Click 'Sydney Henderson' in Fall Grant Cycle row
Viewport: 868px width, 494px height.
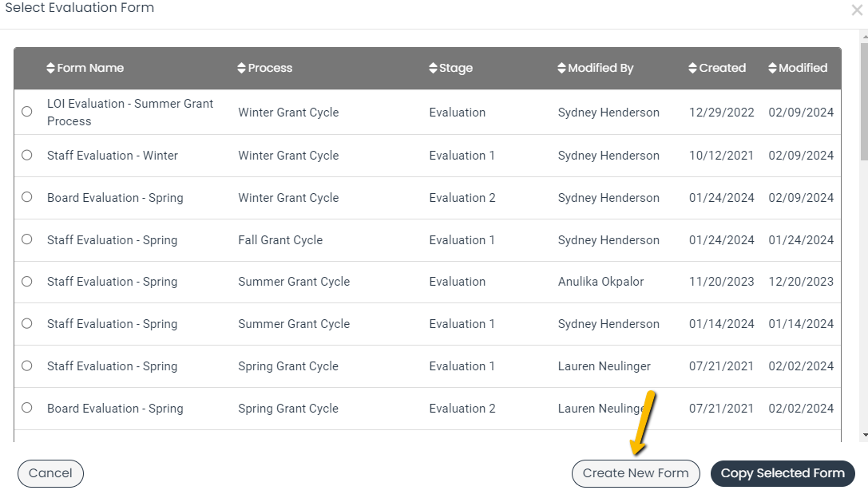[x=608, y=240]
